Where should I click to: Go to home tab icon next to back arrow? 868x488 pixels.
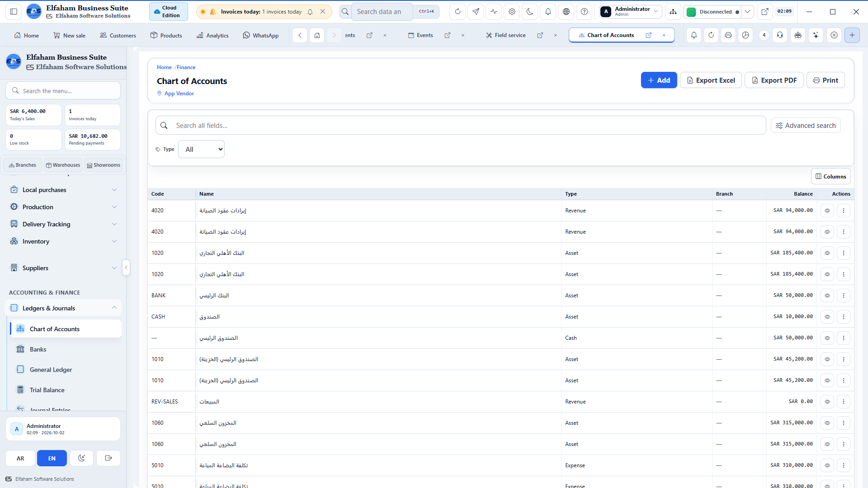pos(317,35)
